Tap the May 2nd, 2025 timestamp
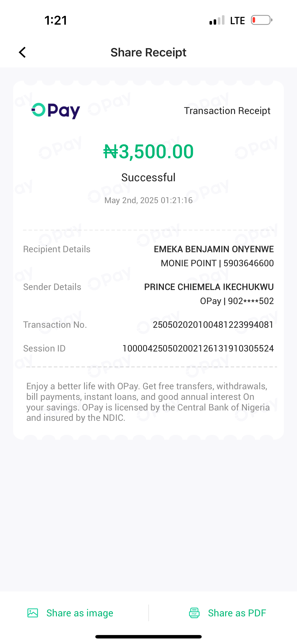This screenshot has width=297, height=644. pyautogui.click(x=148, y=200)
